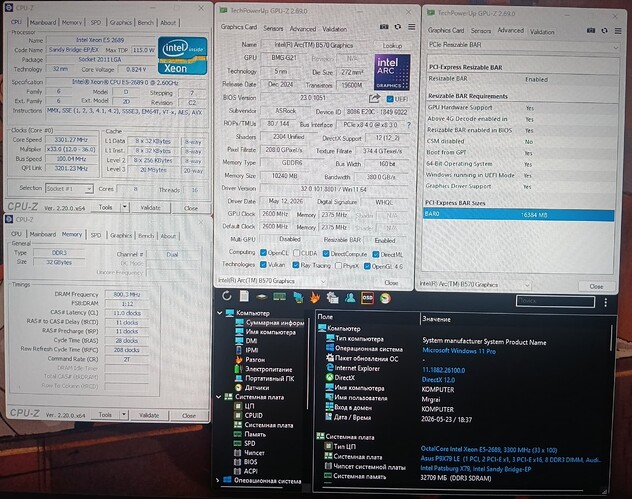The height and width of the screenshot is (499, 632).
Task: Toggle the PhysX checkbox
Action: (x=339, y=266)
